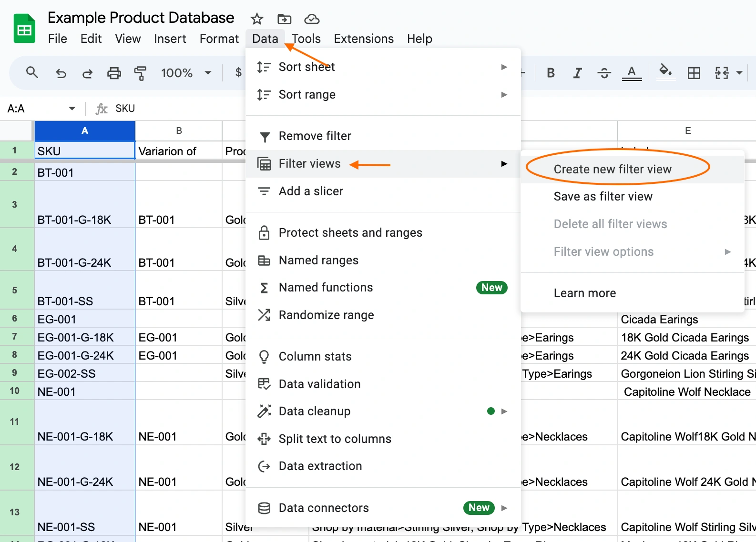Expand the Sort range submenu
756x542 pixels.
tap(383, 94)
